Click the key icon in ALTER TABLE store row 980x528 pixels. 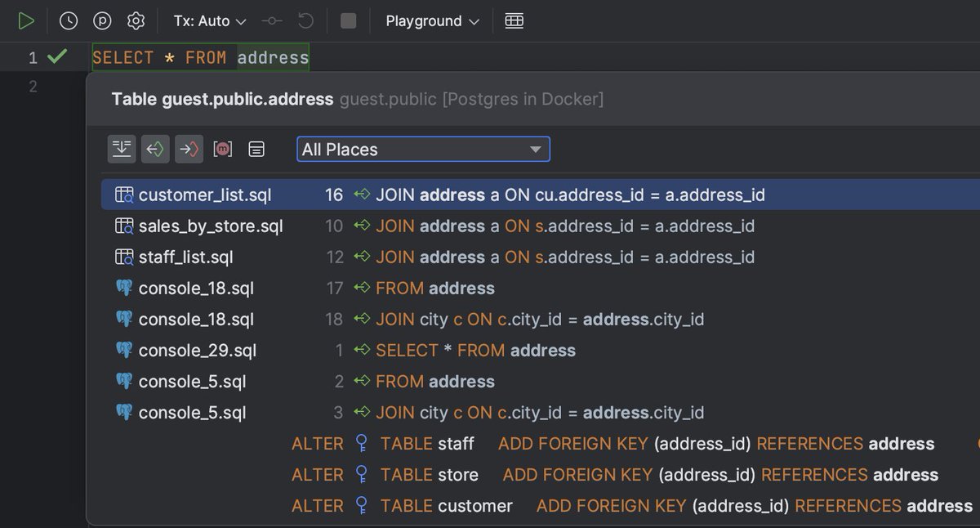coord(362,475)
